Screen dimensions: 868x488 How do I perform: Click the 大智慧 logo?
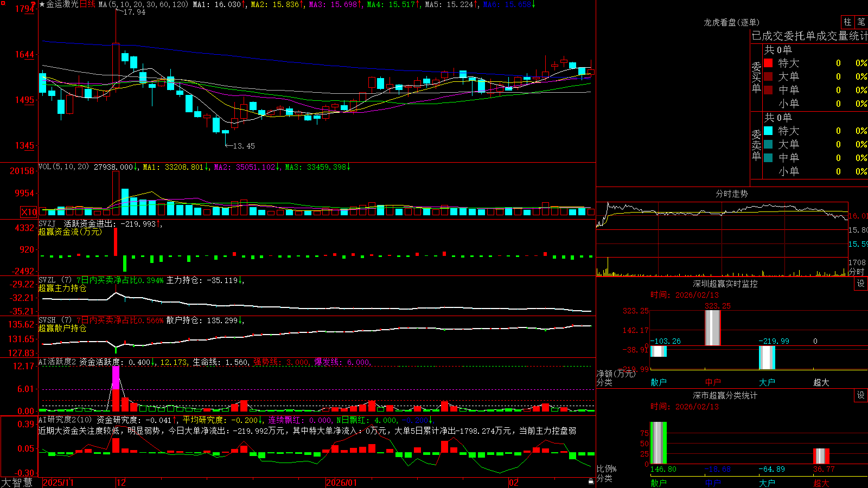17,483
